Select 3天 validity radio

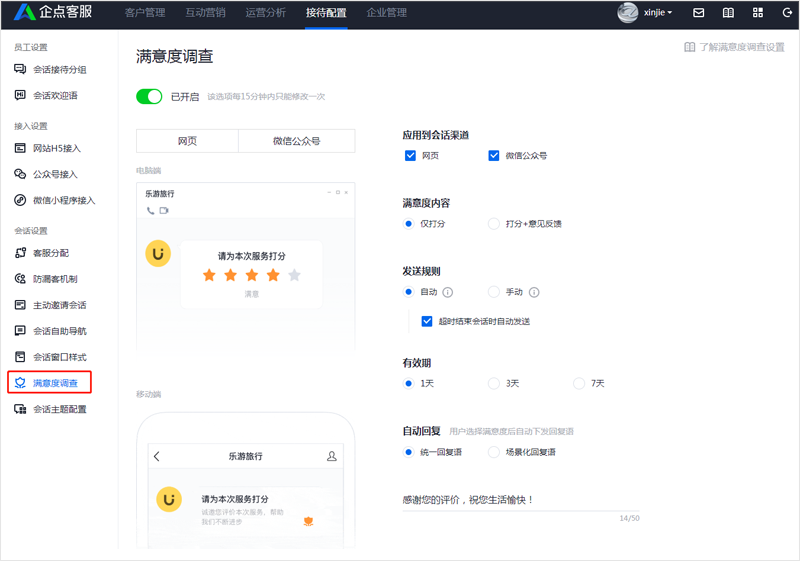[493, 383]
